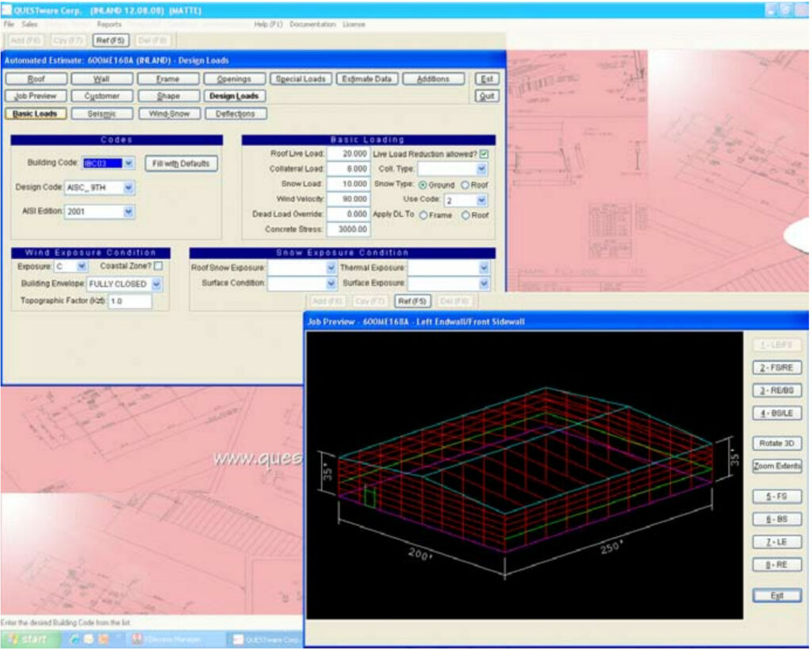The width and height of the screenshot is (812, 649).
Task: Switch to Seismic tab
Action: (101, 113)
